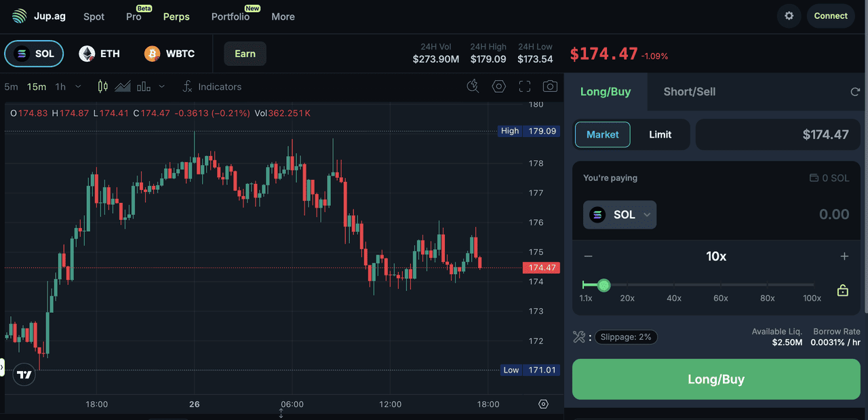Open the settings gear in header
The image size is (868, 420).
click(789, 16)
